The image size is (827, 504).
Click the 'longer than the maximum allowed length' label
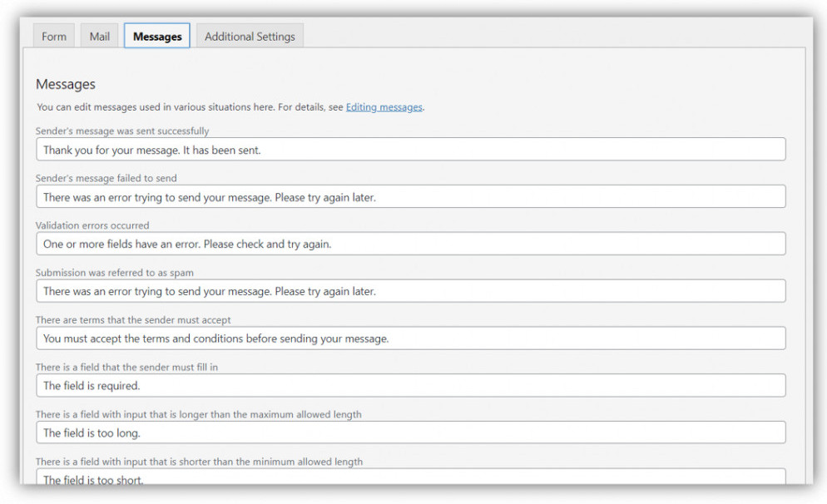[x=198, y=414]
